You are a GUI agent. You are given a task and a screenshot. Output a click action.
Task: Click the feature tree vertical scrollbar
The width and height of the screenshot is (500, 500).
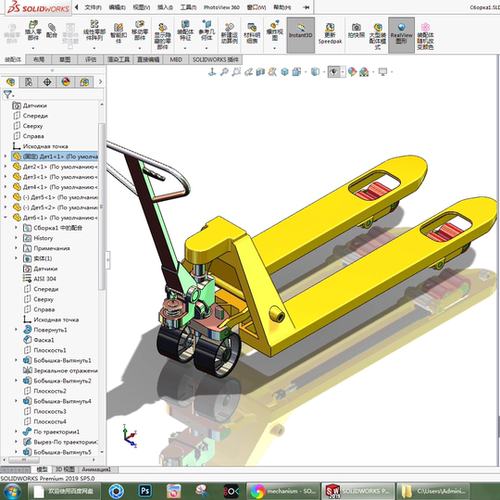coord(102,207)
